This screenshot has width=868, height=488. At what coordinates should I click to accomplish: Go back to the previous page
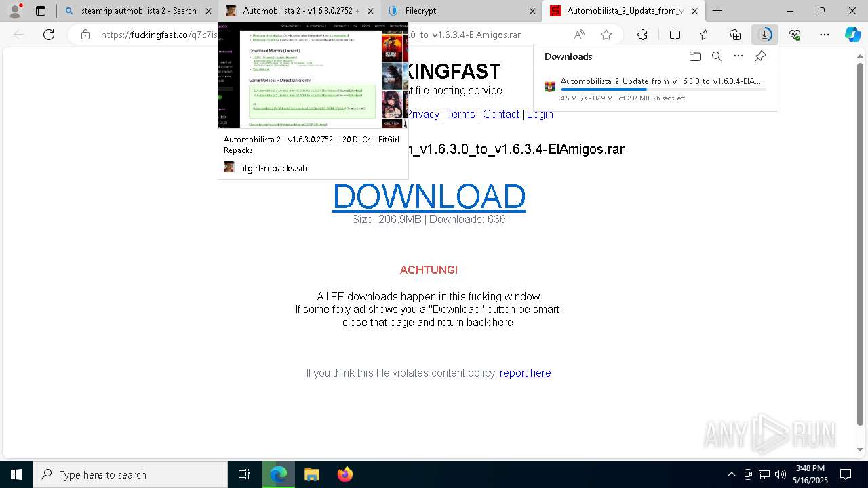tap(19, 35)
